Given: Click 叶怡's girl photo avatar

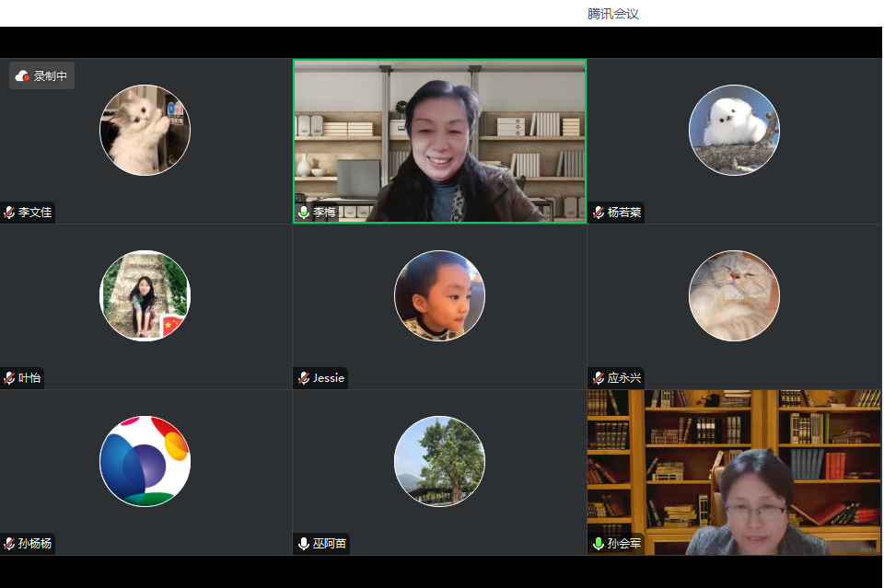Looking at the screenshot, I should click(x=145, y=295).
